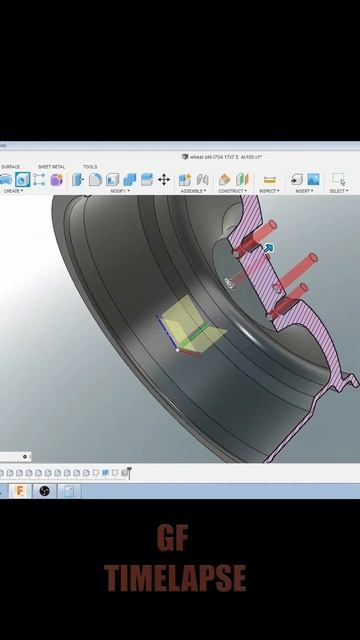Viewport: 360px width, 640px height.
Task: Select the Fillet tool in Modify
Action: click(x=95, y=180)
